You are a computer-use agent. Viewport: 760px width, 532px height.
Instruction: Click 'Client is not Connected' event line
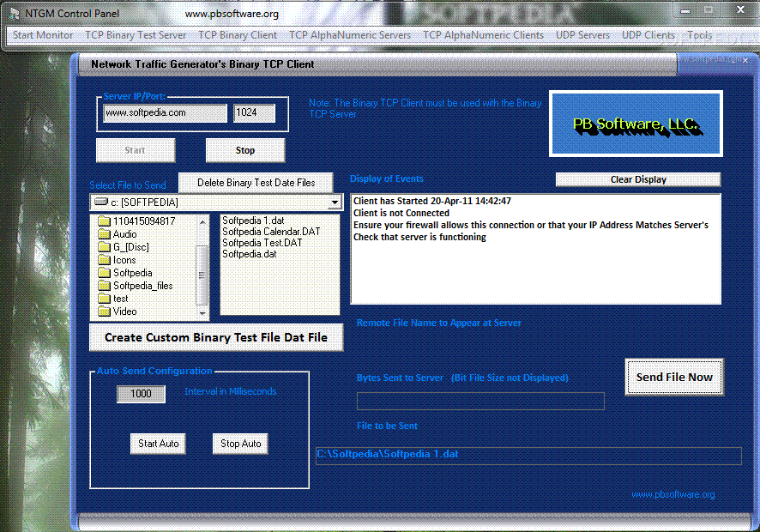coord(401,213)
